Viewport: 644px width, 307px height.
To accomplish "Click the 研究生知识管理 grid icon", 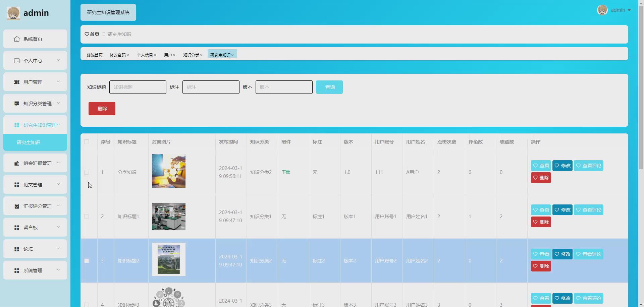I will pos(17,125).
